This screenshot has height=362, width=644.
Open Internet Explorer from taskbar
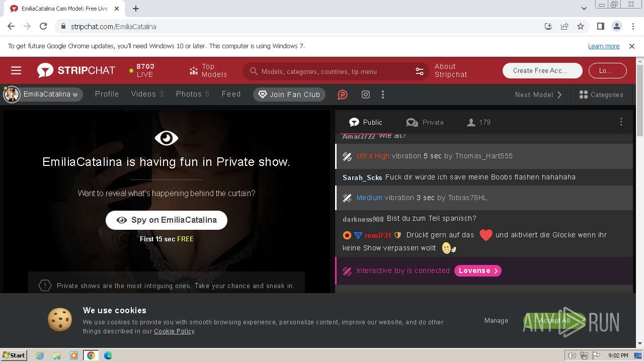[40, 355]
